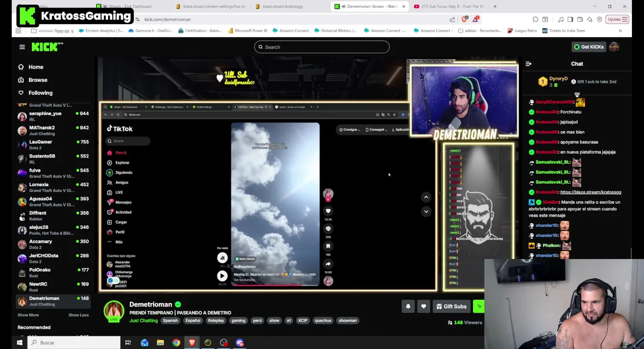Click the Lornexia channel avatar

22,187
